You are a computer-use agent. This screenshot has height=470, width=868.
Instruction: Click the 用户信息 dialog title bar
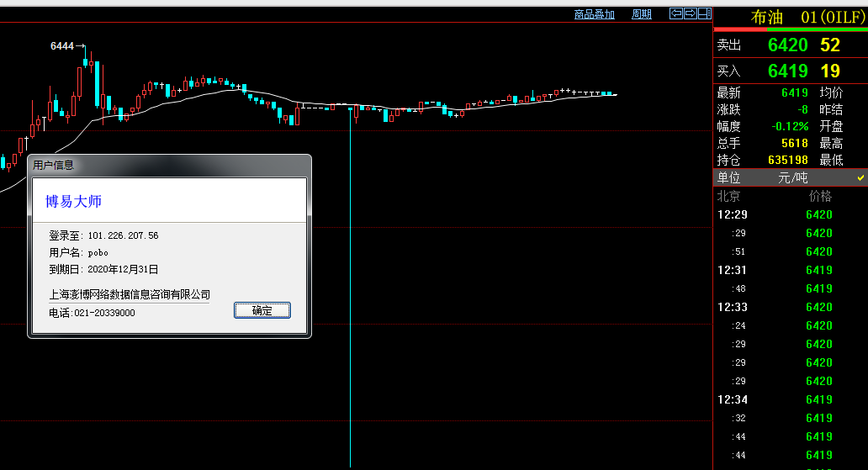168,165
